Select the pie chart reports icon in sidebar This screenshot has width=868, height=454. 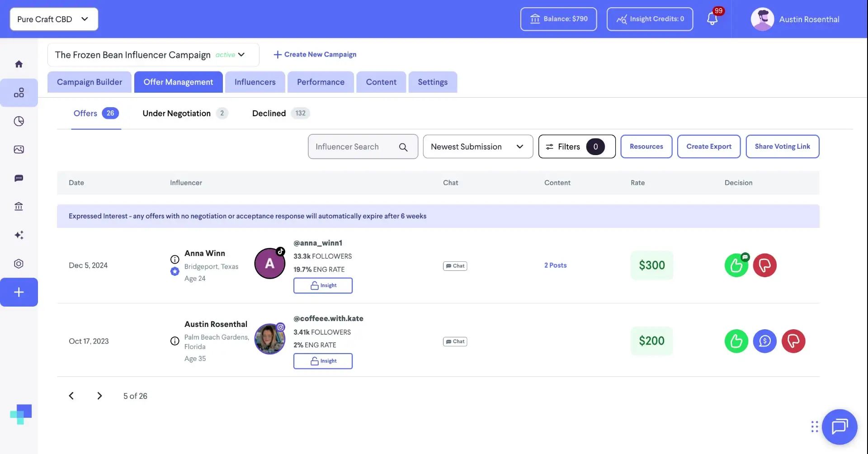point(19,121)
